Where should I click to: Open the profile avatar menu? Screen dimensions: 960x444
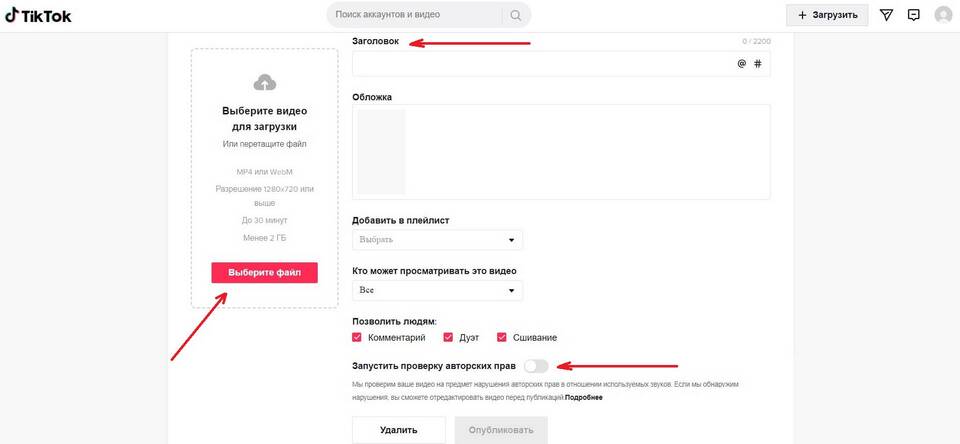pos(943,15)
